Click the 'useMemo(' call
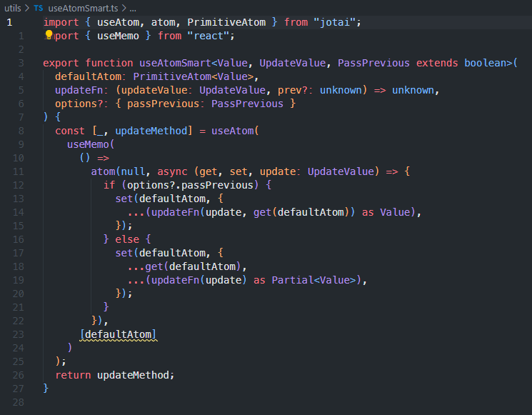This screenshot has width=532, height=415. (x=91, y=144)
